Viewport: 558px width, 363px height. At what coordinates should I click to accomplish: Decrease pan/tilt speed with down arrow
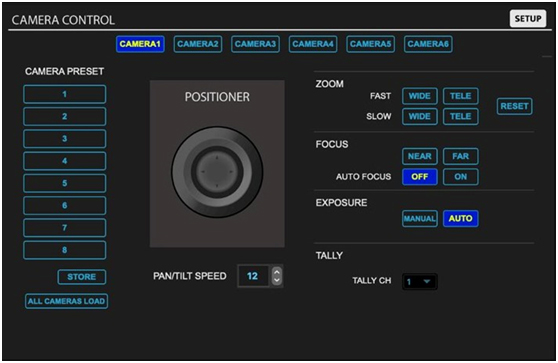tap(277, 280)
